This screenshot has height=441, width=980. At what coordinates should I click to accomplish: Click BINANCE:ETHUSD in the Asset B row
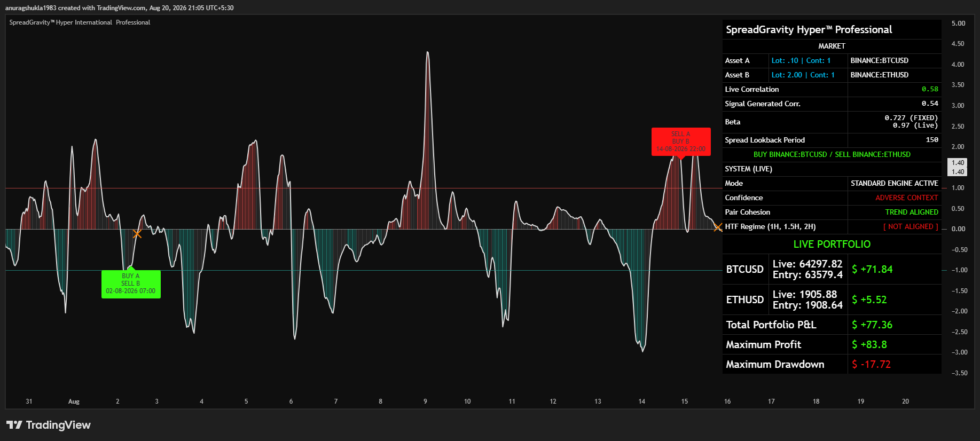tap(879, 75)
